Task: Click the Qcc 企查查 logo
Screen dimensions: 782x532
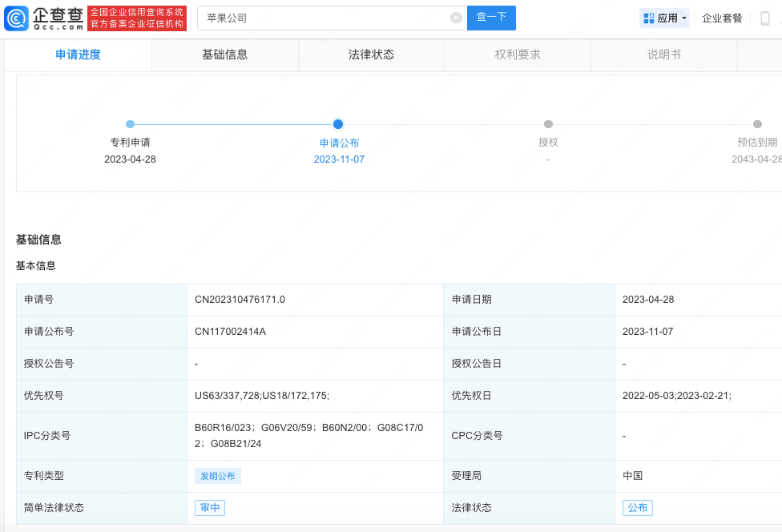Action: pyautogui.click(x=44, y=18)
